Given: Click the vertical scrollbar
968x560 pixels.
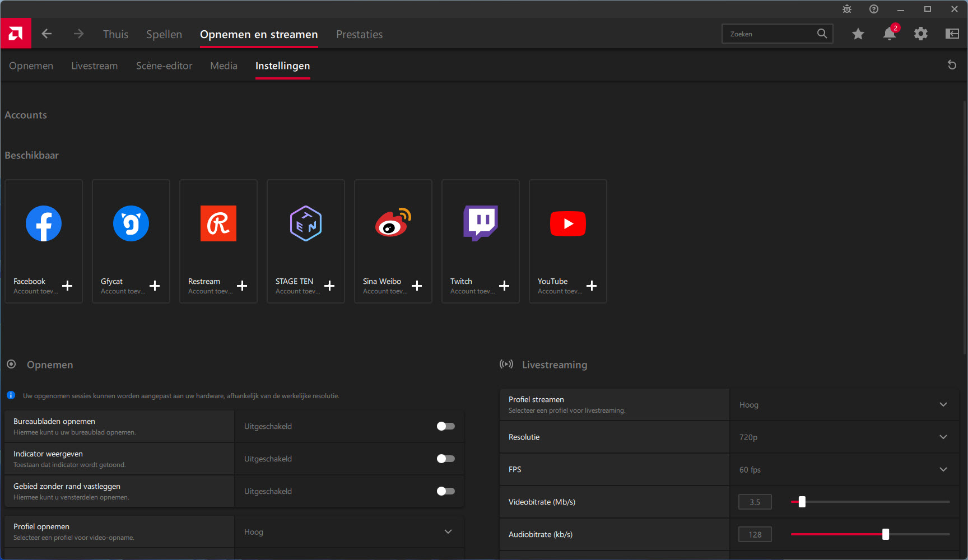Looking at the screenshot, I should click(x=964, y=227).
